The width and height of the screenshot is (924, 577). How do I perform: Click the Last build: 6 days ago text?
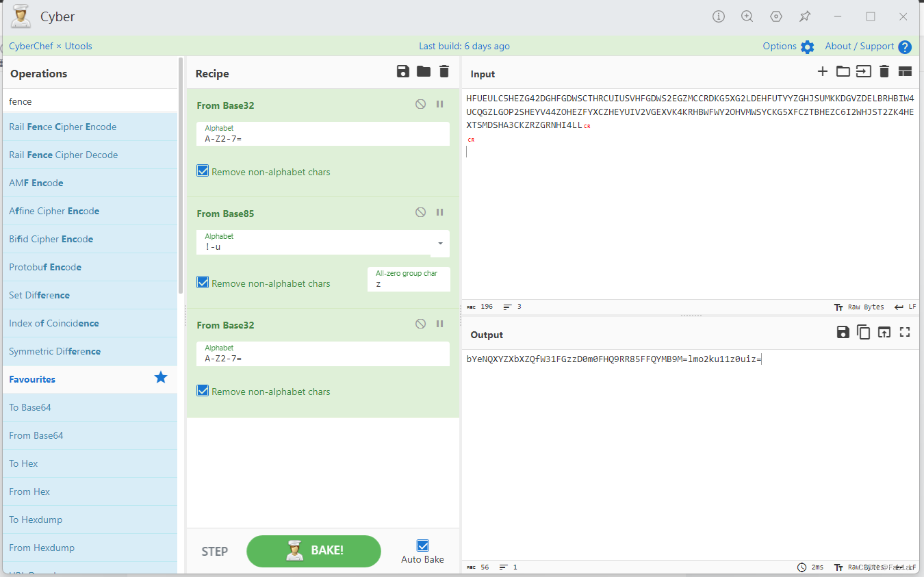coord(464,46)
